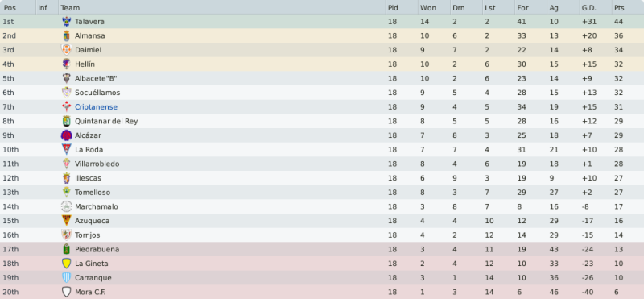
Task: Click the Talavera club crest icon
Action: tap(66, 22)
